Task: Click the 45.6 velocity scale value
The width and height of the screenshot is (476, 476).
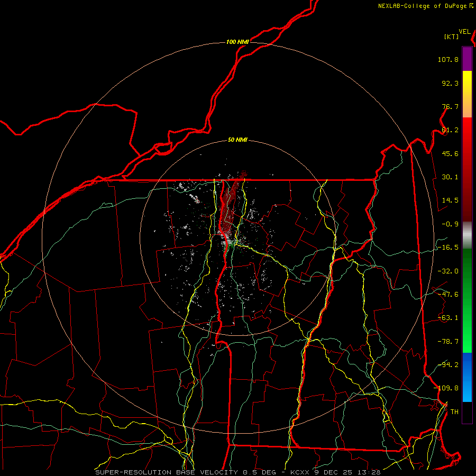Action: pos(450,153)
